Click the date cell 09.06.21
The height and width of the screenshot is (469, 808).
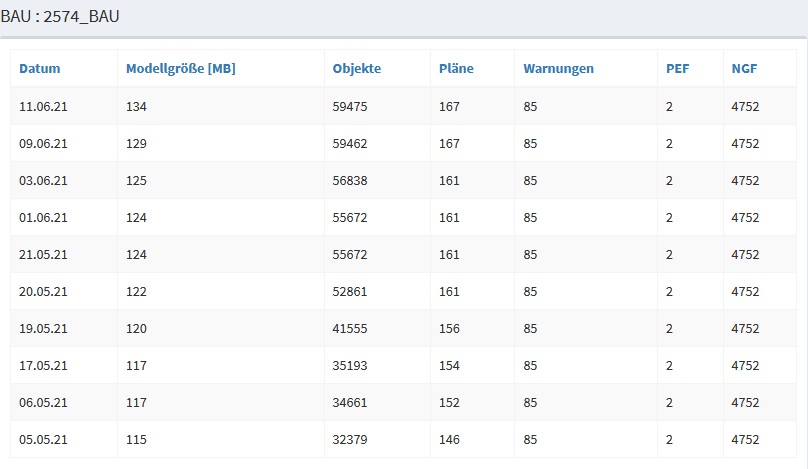tap(43, 143)
